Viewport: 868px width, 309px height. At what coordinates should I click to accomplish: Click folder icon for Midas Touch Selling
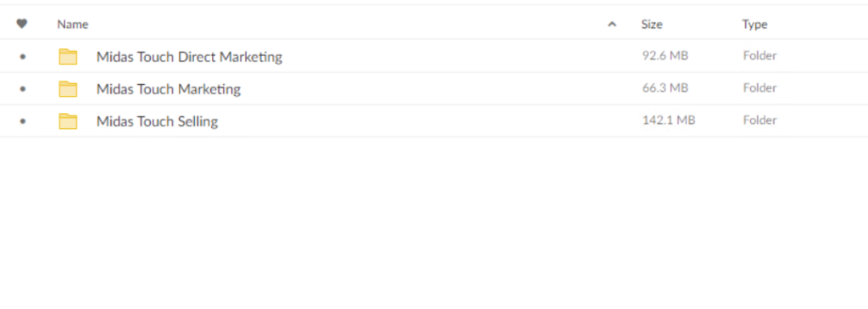tap(68, 121)
